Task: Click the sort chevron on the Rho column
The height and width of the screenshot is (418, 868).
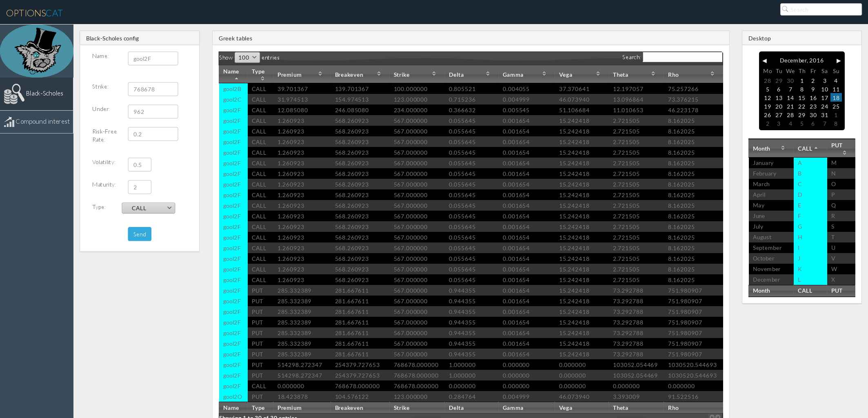Action: [x=713, y=73]
